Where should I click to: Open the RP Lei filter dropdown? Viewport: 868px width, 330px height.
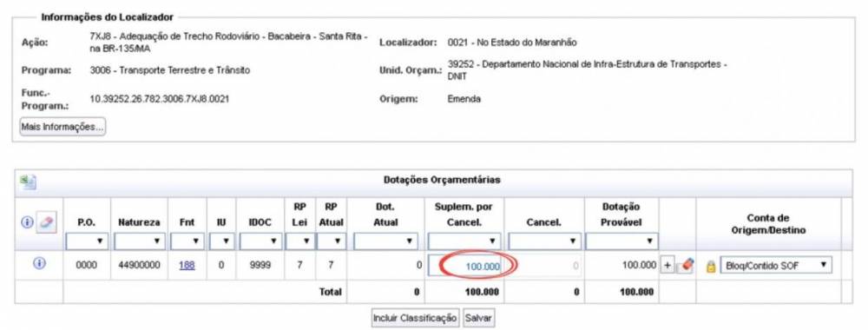299,241
